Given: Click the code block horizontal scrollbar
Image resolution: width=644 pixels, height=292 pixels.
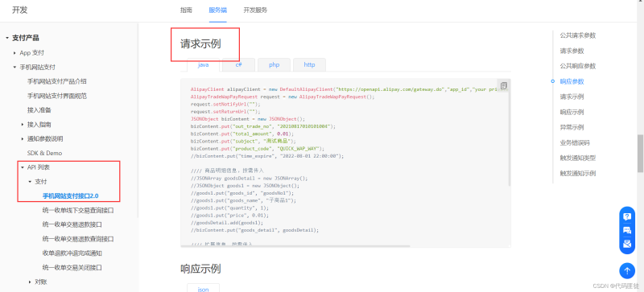Looking at the screenshot, I should coord(295,246).
